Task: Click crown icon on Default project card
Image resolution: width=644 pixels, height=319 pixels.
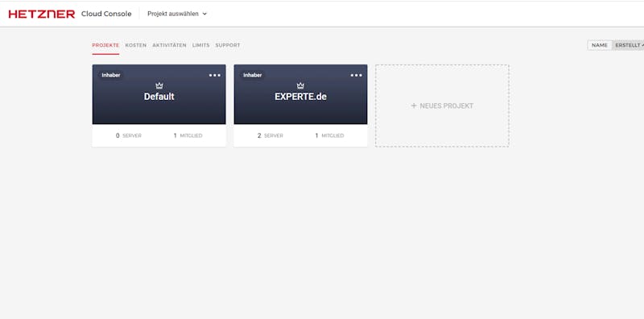Action: point(159,85)
